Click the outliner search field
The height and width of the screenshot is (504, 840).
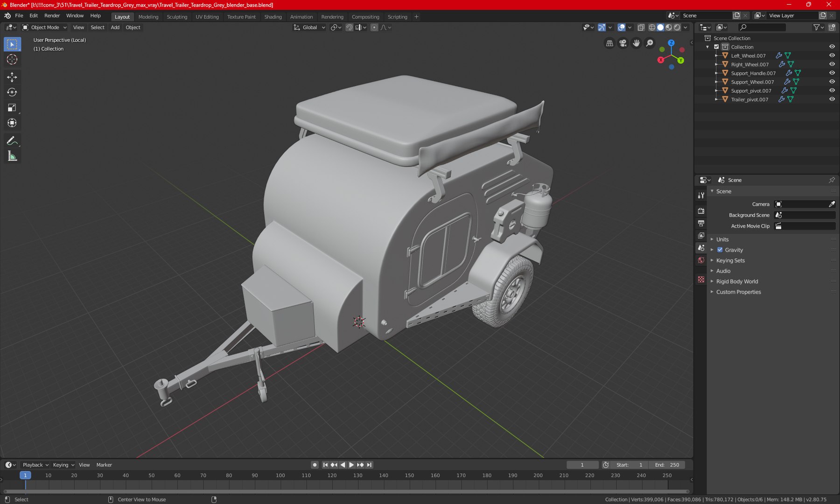(762, 28)
